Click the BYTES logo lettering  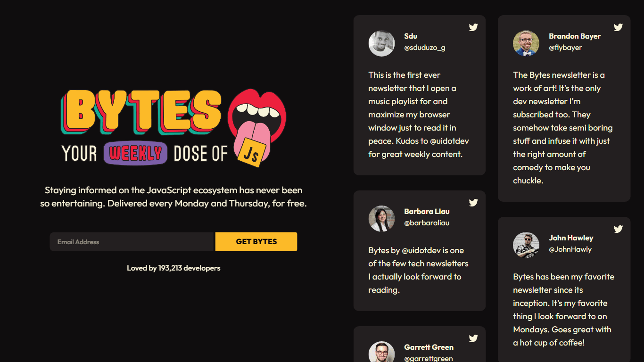tap(141, 111)
